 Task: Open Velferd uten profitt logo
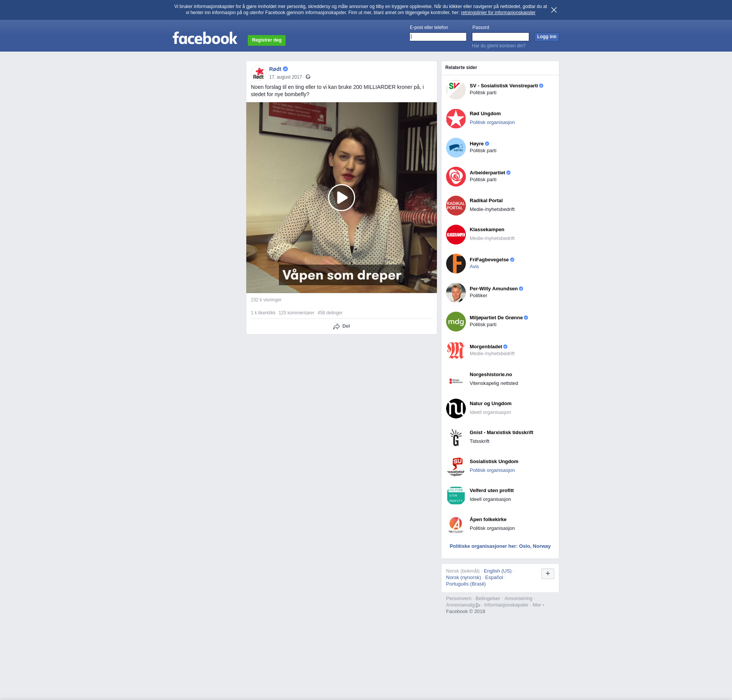point(456,496)
